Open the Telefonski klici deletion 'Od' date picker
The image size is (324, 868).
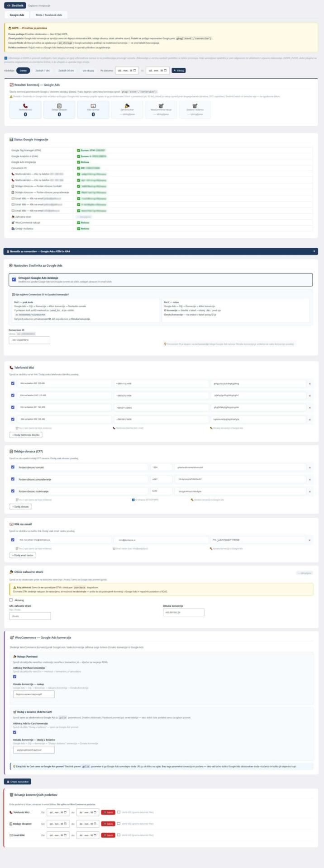[x=58, y=812]
